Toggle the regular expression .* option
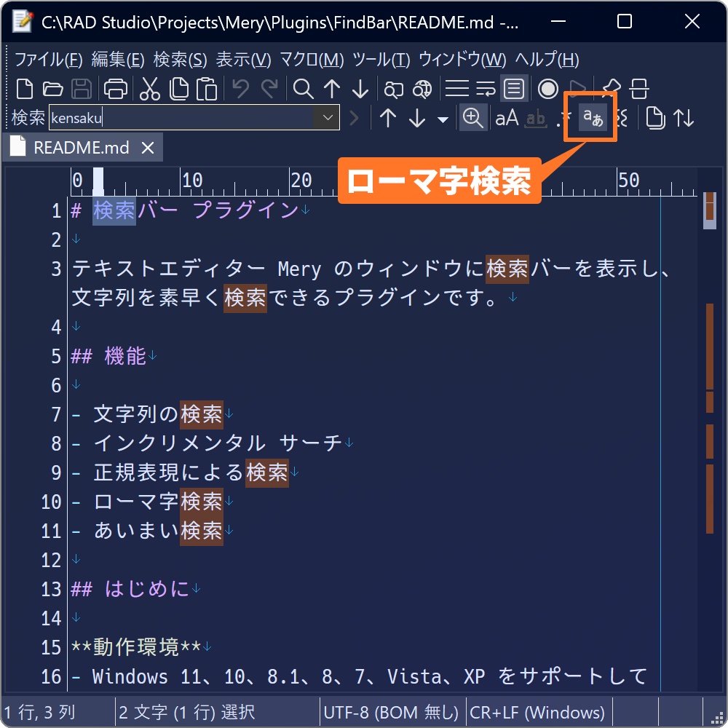The width and height of the screenshot is (728, 728). tap(562, 119)
